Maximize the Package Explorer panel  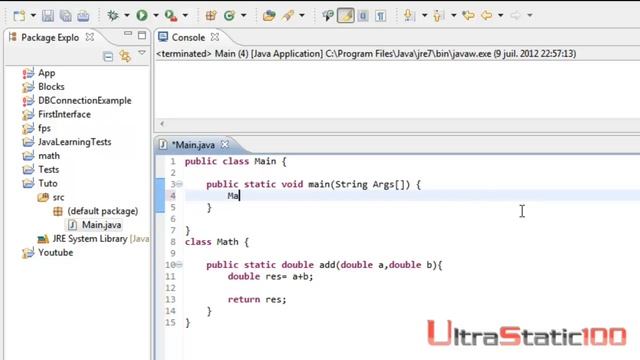pos(142,36)
